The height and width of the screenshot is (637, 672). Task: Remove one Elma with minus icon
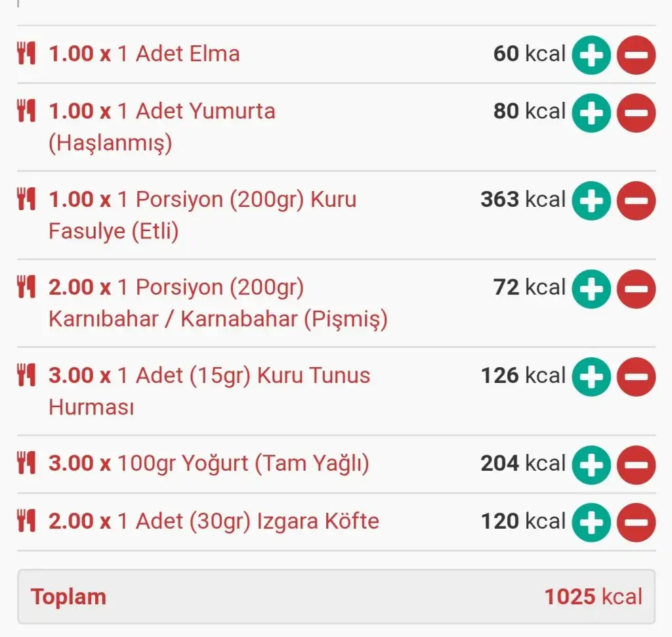coord(636,55)
